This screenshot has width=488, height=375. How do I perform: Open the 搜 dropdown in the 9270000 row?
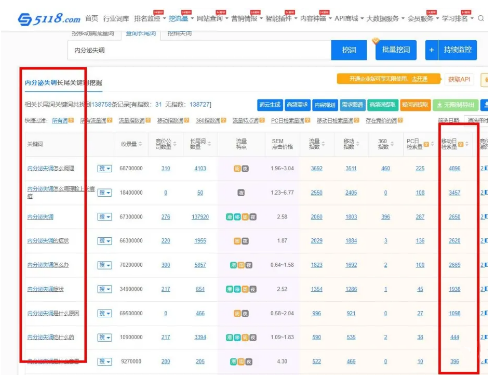click(104, 362)
